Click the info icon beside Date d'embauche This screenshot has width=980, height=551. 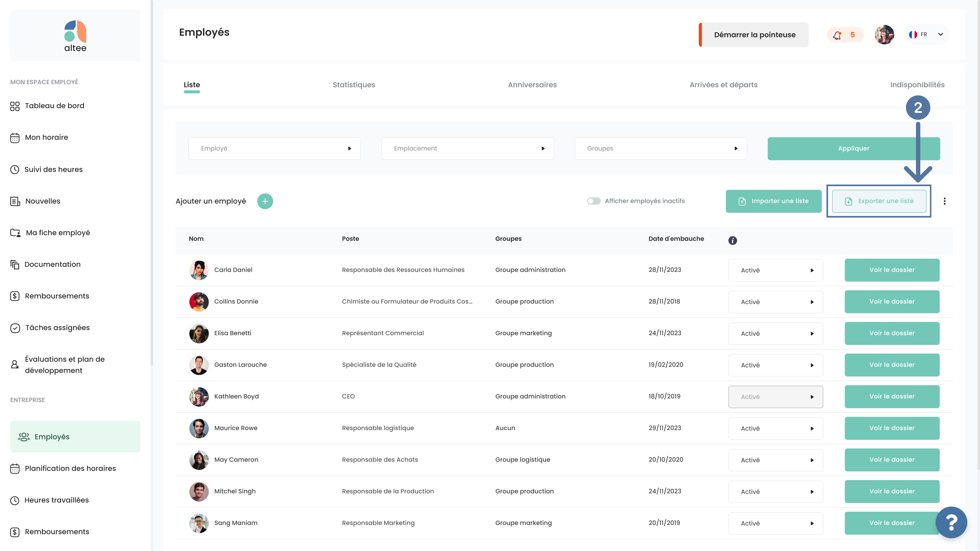coord(733,240)
